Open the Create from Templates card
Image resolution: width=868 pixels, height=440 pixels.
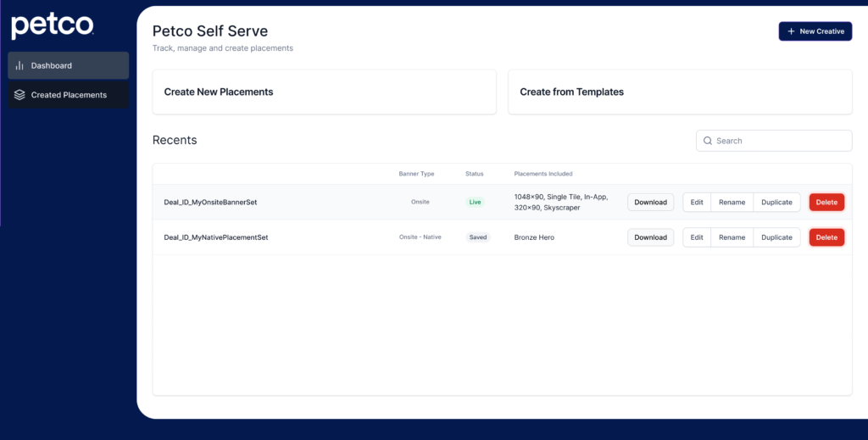point(679,92)
